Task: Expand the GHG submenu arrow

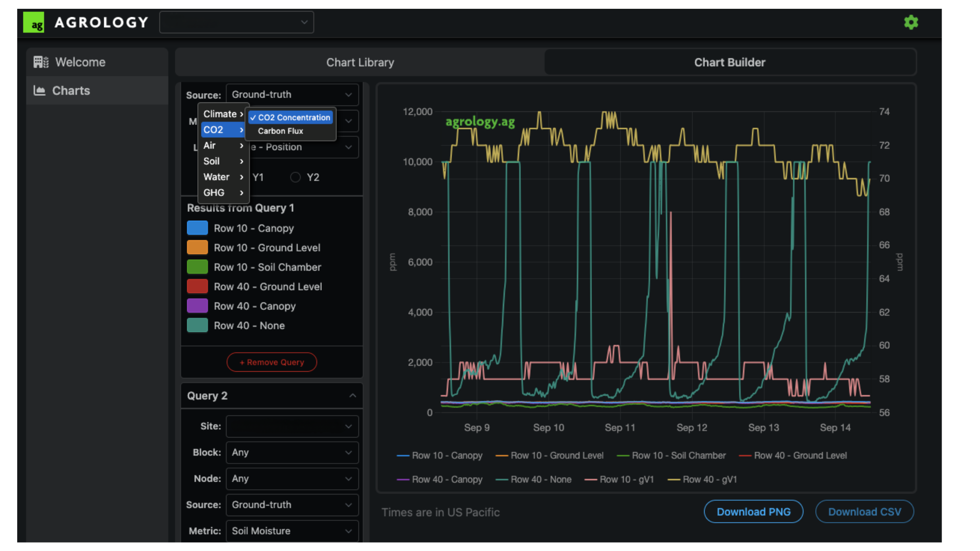Action: point(241,192)
